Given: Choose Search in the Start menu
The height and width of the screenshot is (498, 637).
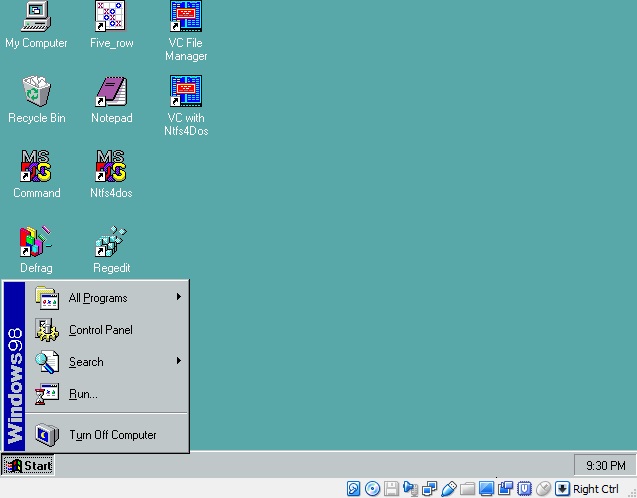Looking at the screenshot, I should pos(107,362).
